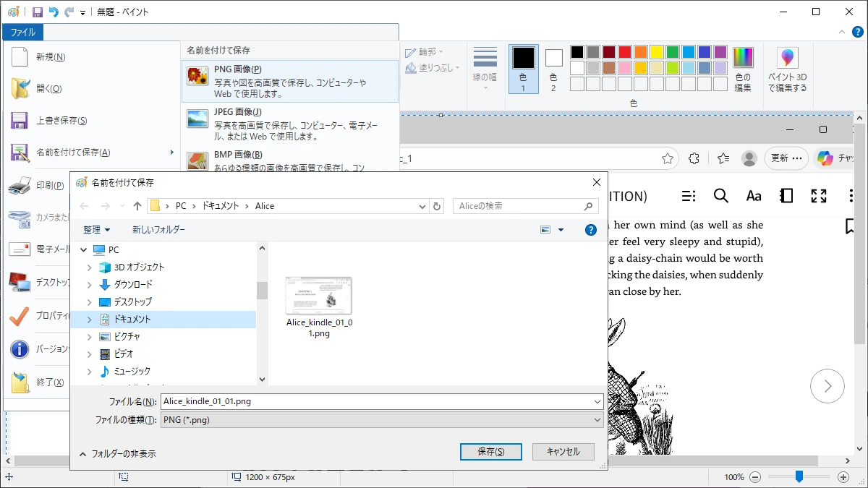This screenshot has width=868, height=488.
Task: Open the save dialog help icon
Action: (590, 230)
